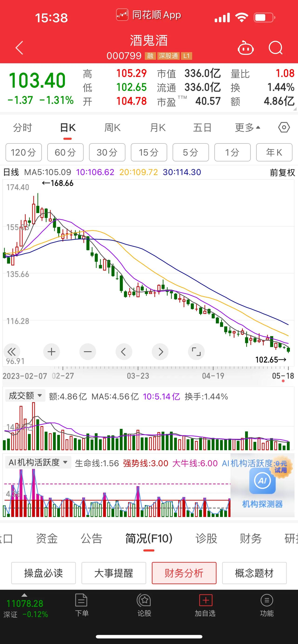The width and height of the screenshot is (298, 644).
Task: Open the robot assistant icon
Action: 245,47
